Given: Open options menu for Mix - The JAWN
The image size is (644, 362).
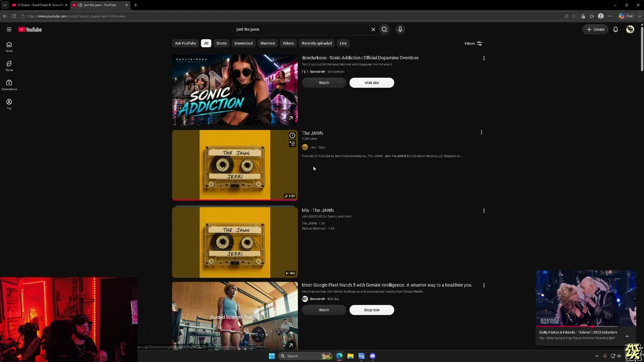Looking at the screenshot, I should (484, 211).
